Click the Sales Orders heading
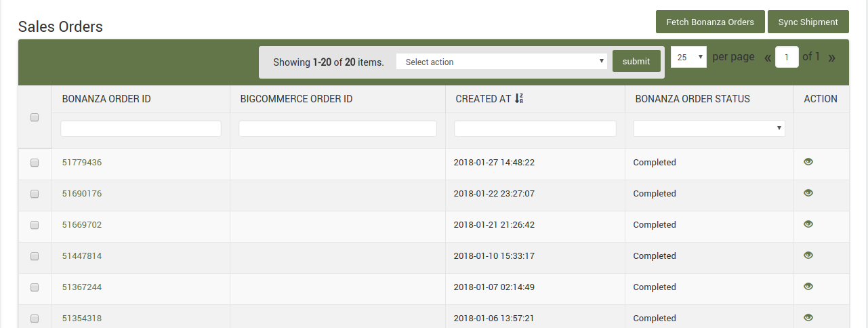 60,26
